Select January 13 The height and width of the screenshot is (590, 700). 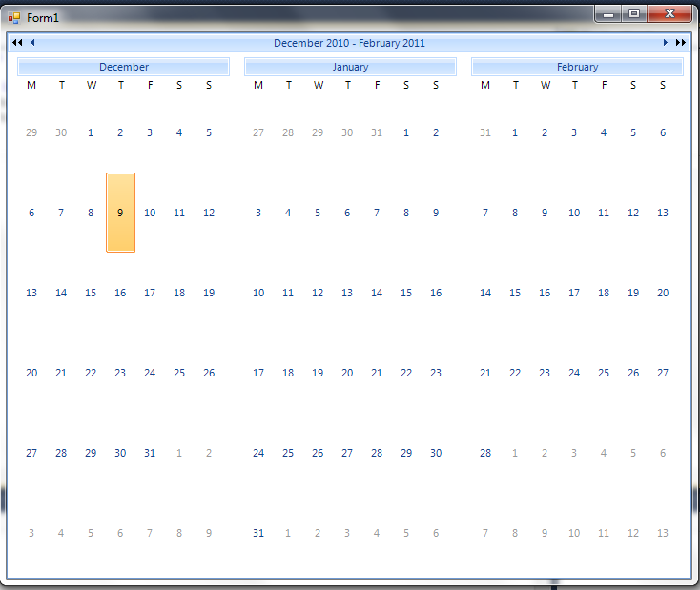pyautogui.click(x=347, y=293)
